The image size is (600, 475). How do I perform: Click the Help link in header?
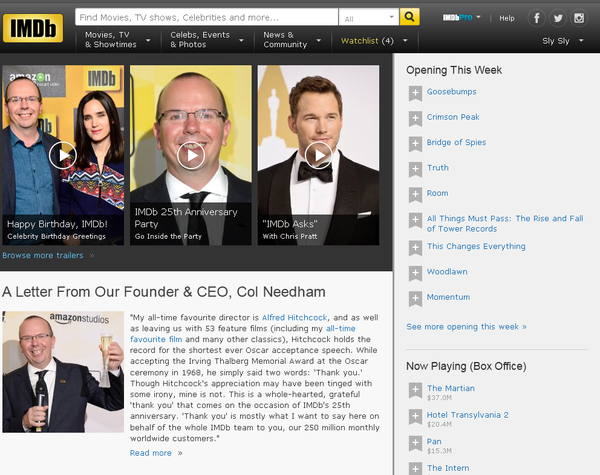click(x=507, y=18)
